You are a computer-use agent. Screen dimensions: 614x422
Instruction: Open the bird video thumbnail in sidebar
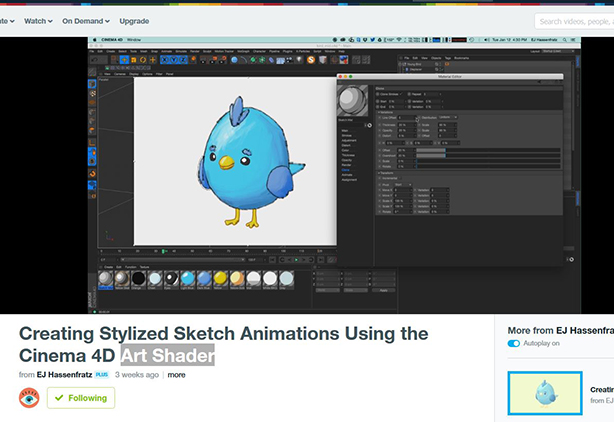545,393
